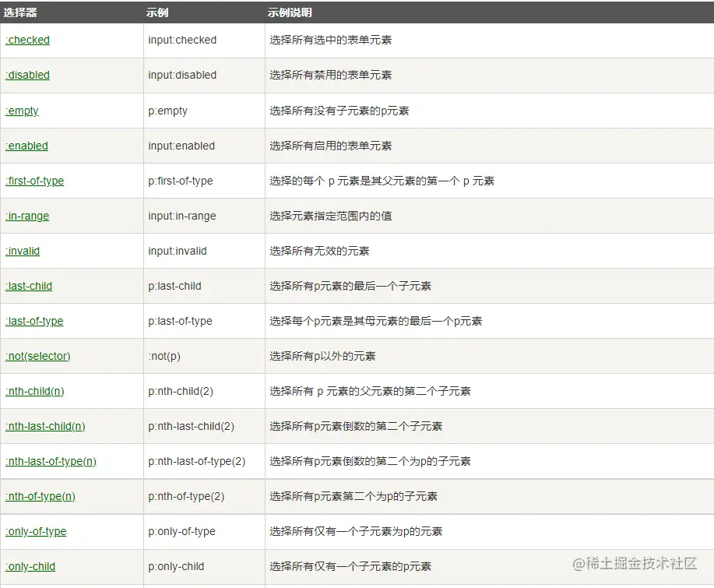
Task: Select the p:first-of-type example cell
Action: point(205,181)
